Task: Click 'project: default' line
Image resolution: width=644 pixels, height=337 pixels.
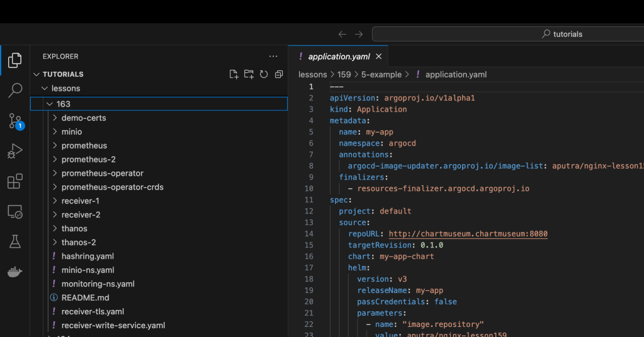Action: click(x=375, y=211)
